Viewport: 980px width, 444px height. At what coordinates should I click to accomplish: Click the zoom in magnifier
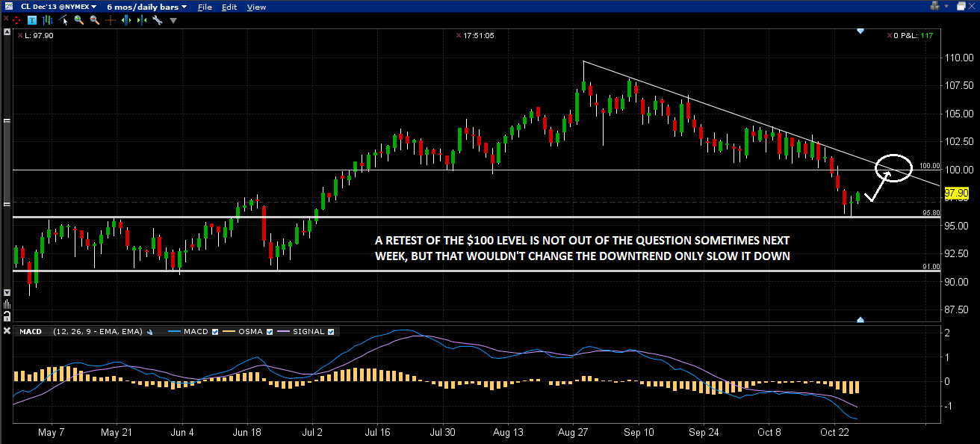79,20
